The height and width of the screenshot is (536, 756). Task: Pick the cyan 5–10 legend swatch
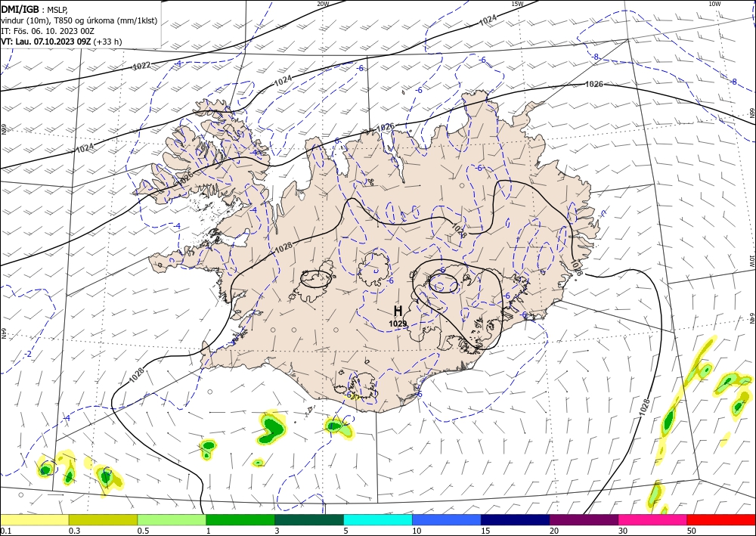pos(378,519)
